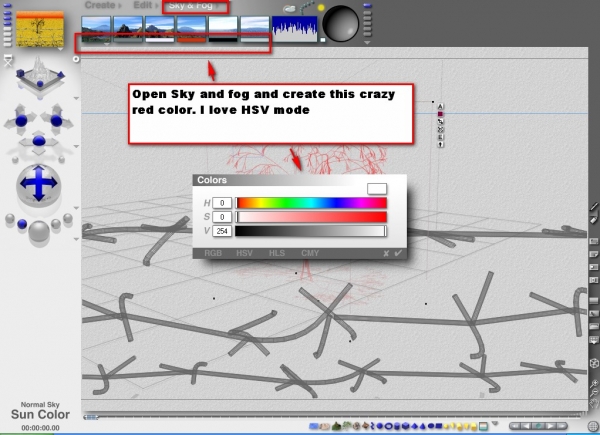
Task: Open the Create palette menu
Action: point(100,5)
